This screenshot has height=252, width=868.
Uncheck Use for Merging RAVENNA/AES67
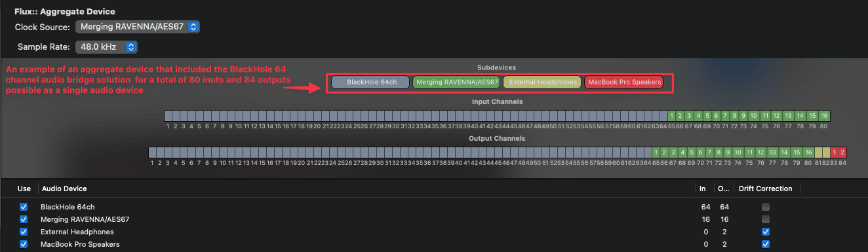[24, 219]
